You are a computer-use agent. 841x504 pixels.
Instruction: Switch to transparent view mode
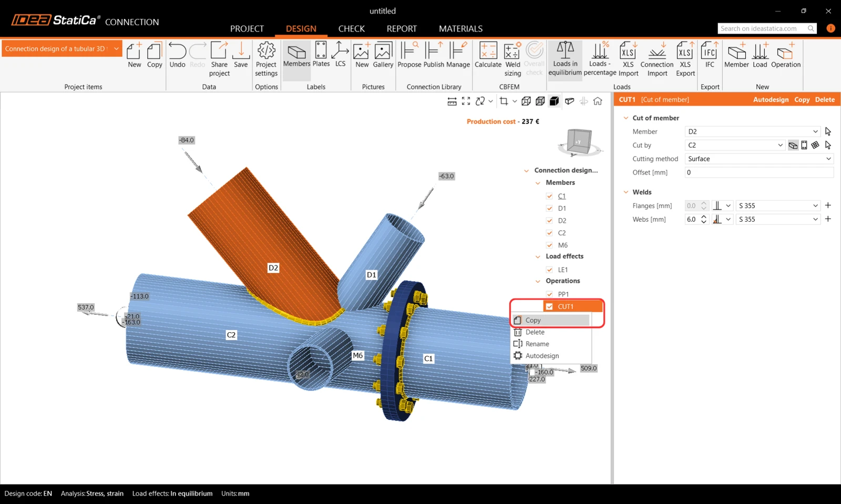click(x=540, y=101)
